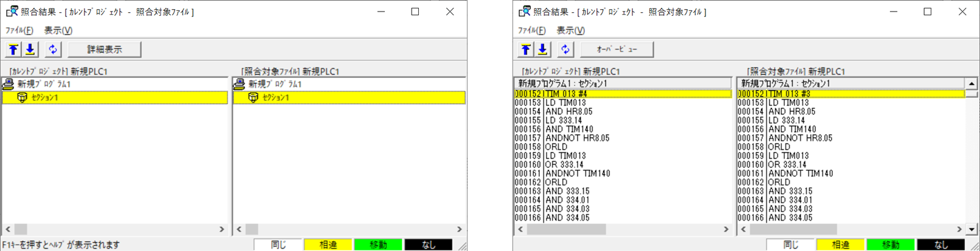Select row 000160 OR 333.14 in right window's comparison file pane
This screenshot has height=251, width=980.
(x=851, y=165)
